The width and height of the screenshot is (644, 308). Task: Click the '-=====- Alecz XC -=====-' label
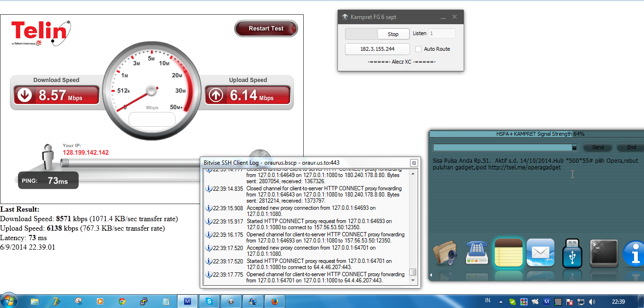[401, 62]
